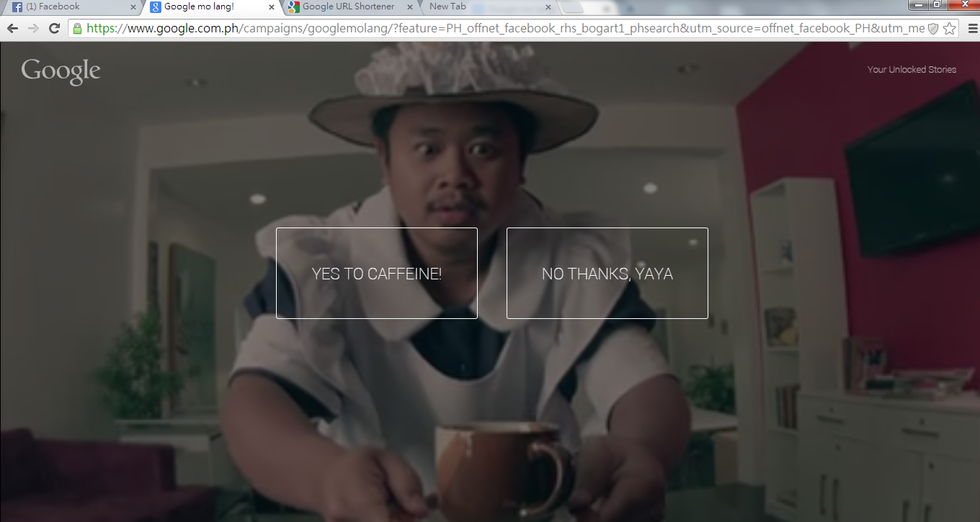This screenshot has height=522, width=980.
Task: Close the Chrome window
Action: (963, 4)
